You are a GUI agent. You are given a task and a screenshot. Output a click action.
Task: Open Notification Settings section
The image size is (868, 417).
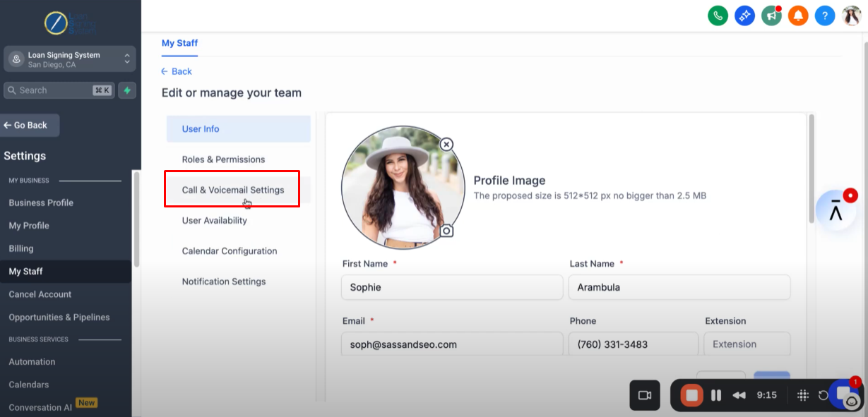point(239,282)
